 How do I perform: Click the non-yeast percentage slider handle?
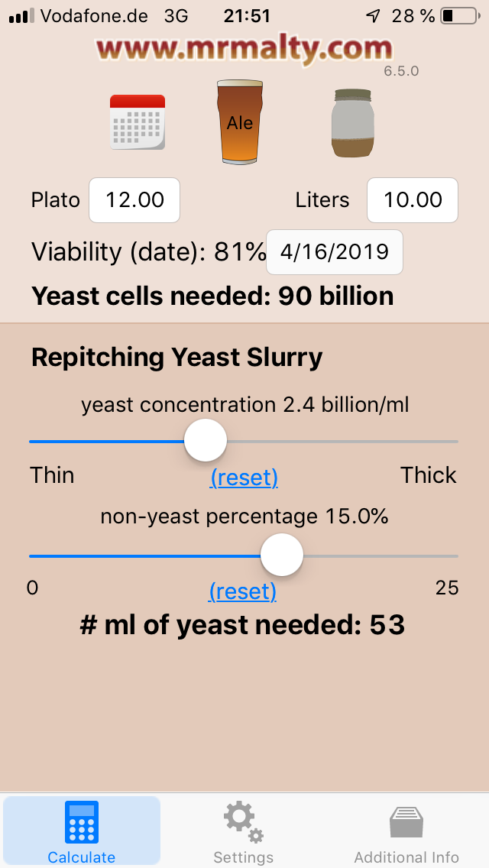tap(282, 555)
